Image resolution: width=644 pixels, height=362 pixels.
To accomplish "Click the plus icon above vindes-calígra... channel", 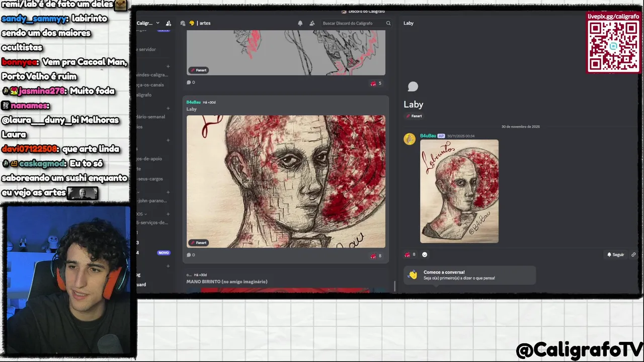I will point(168,66).
